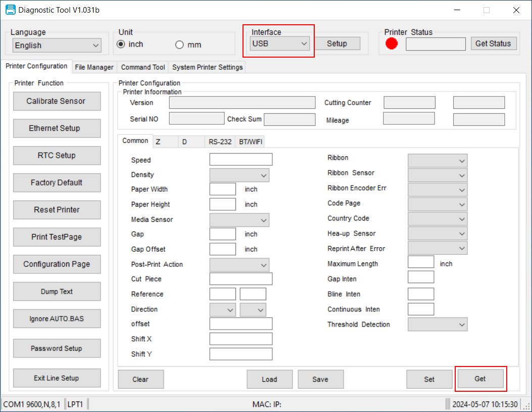
Task: Click the Factory Default button
Action: [57, 182]
